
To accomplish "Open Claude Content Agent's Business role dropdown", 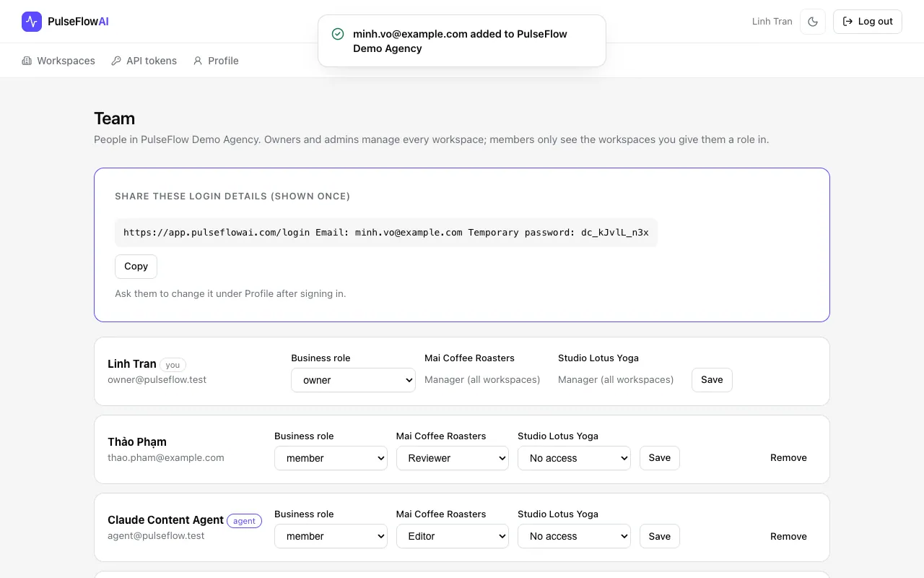I will 331,536.
